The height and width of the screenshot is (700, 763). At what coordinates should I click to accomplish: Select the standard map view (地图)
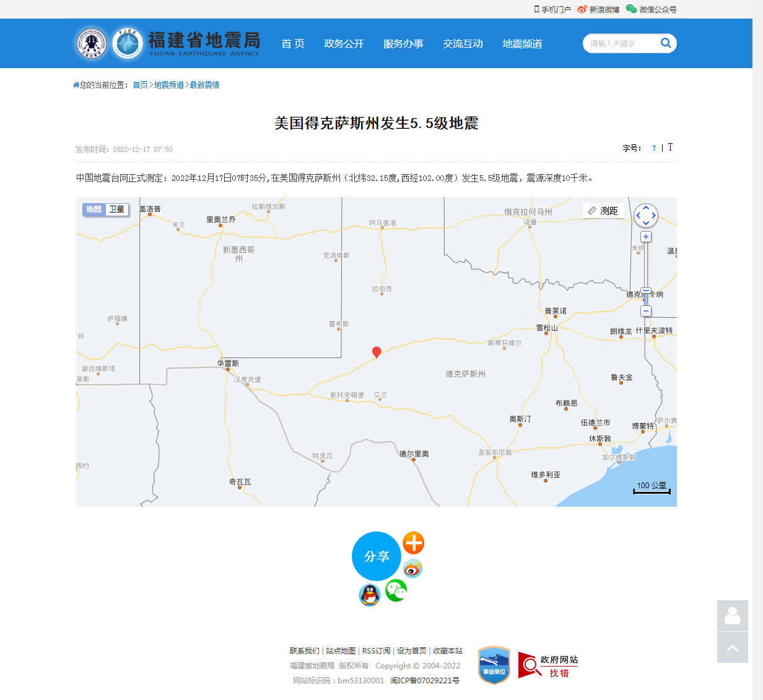tap(94, 209)
